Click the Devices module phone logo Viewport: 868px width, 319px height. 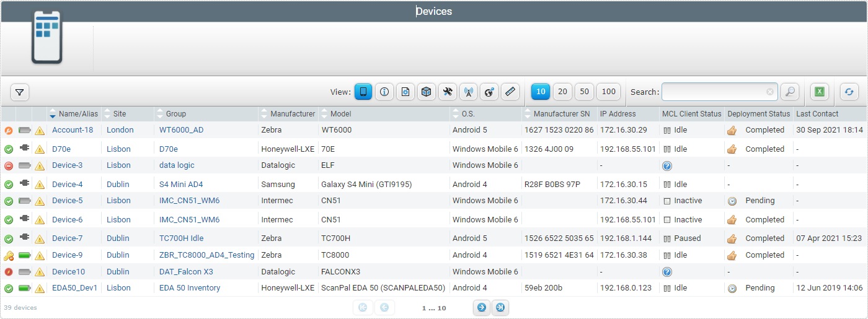click(47, 37)
